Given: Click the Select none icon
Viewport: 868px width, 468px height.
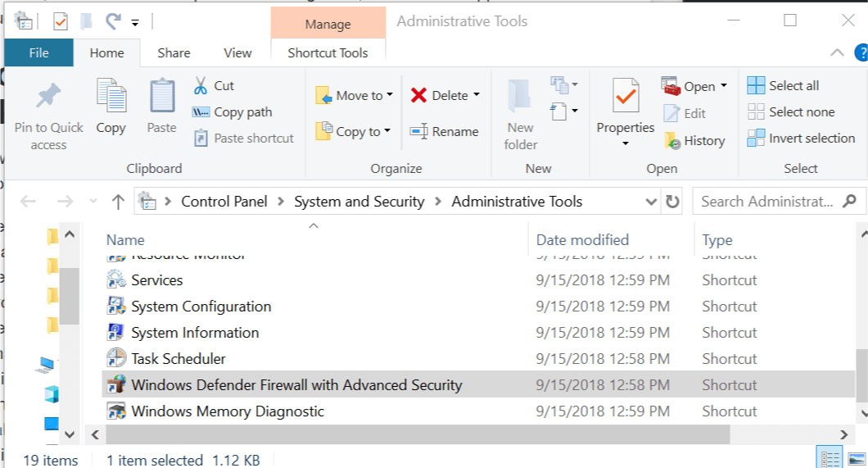Looking at the screenshot, I should (756, 111).
